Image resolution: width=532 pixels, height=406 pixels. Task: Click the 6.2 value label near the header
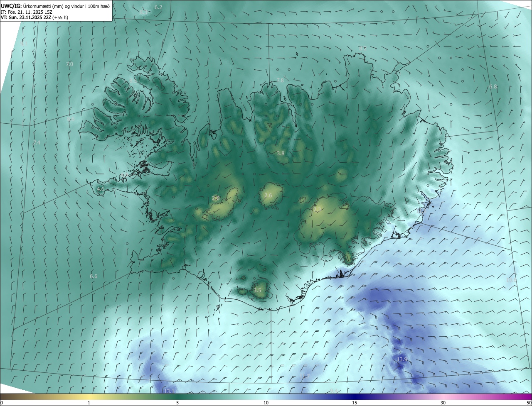(x=158, y=7)
